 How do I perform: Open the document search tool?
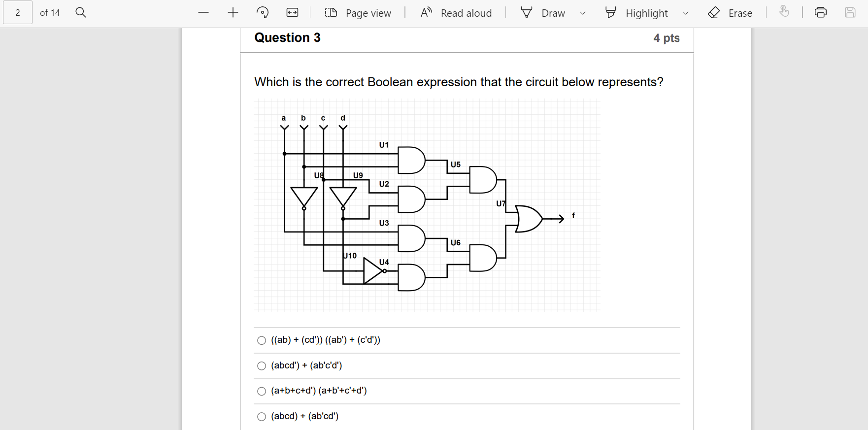point(80,12)
